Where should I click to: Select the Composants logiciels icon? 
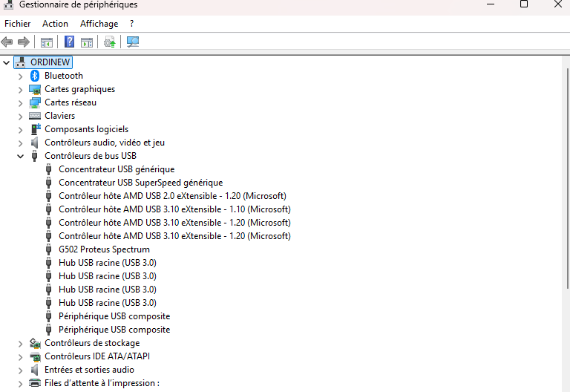click(x=36, y=129)
